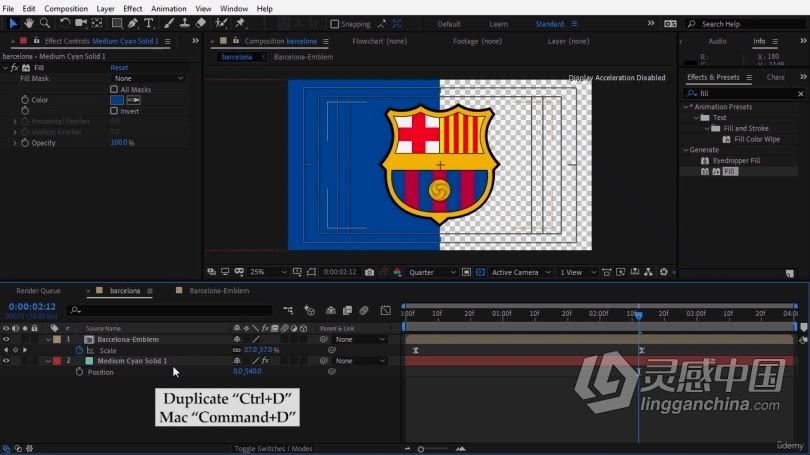
Task: Select the Eyedropper Fill effect
Action: [x=736, y=161]
